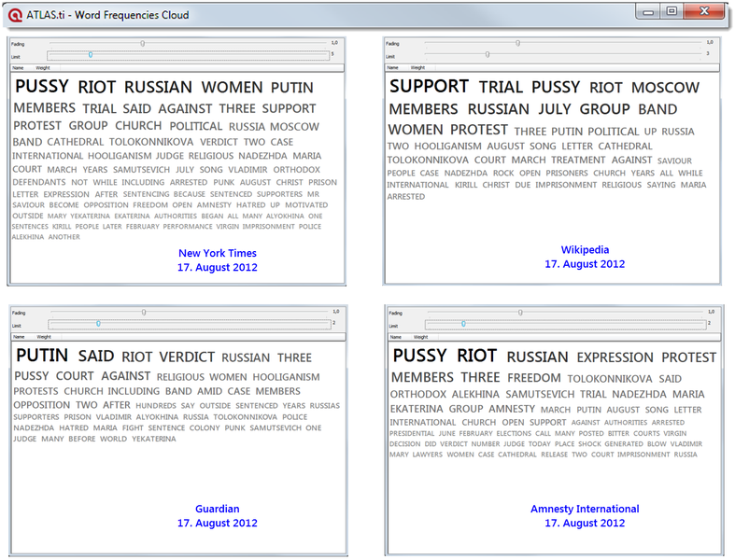This screenshot has width=735, height=560.
Task: Sort by Weight column in Guardian panel
Action: (x=44, y=337)
